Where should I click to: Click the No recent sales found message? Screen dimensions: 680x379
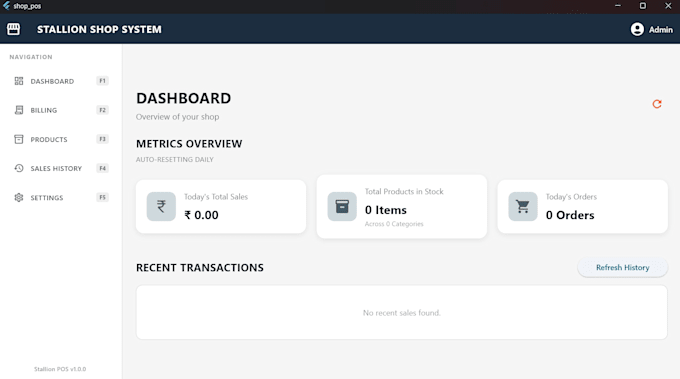(x=402, y=313)
